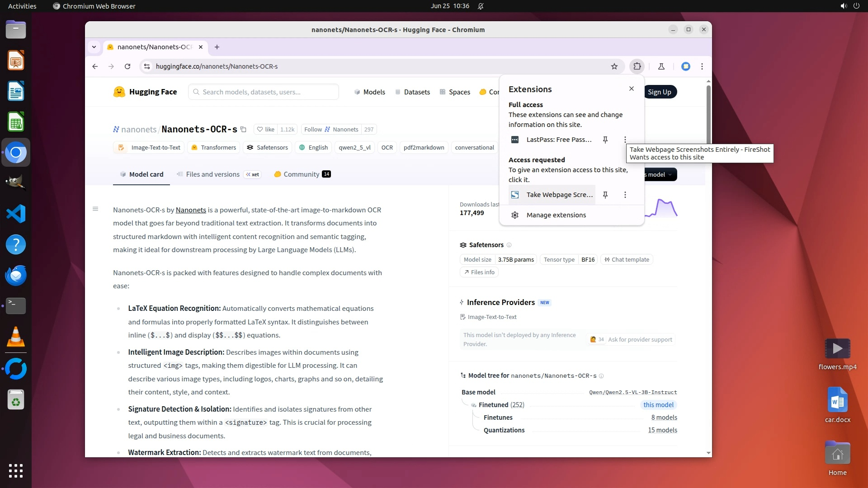Click the Sign Up button
Screen dimensions: 868x488
coord(659,92)
